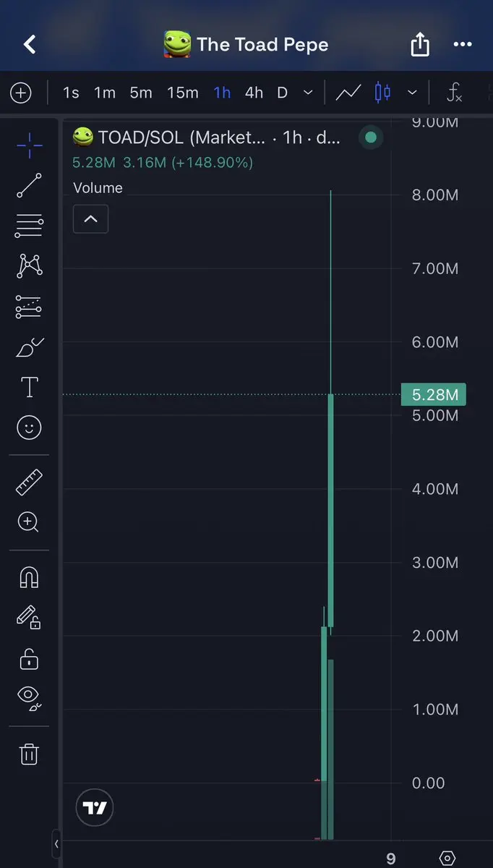Select the trend line drawing tool
The height and width of the screenshot is (868, 493).
tap(29, 186)
